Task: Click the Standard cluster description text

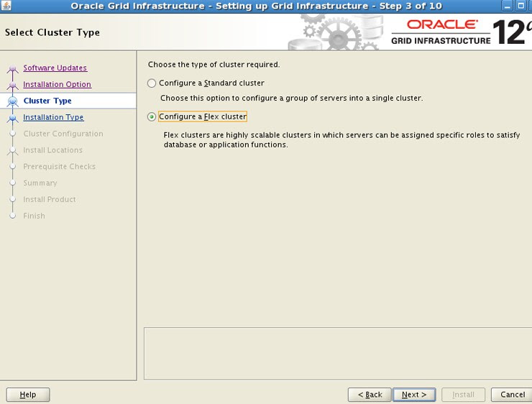Action: [x=291, y=98]
